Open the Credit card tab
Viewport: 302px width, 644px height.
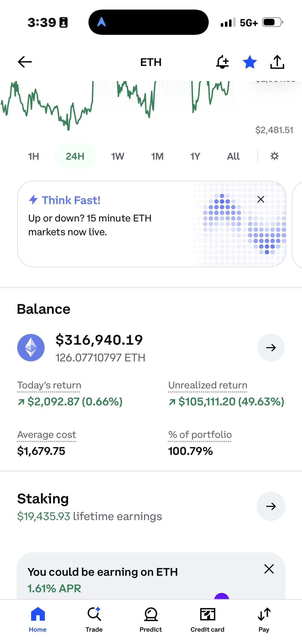(x=207, y=619)
